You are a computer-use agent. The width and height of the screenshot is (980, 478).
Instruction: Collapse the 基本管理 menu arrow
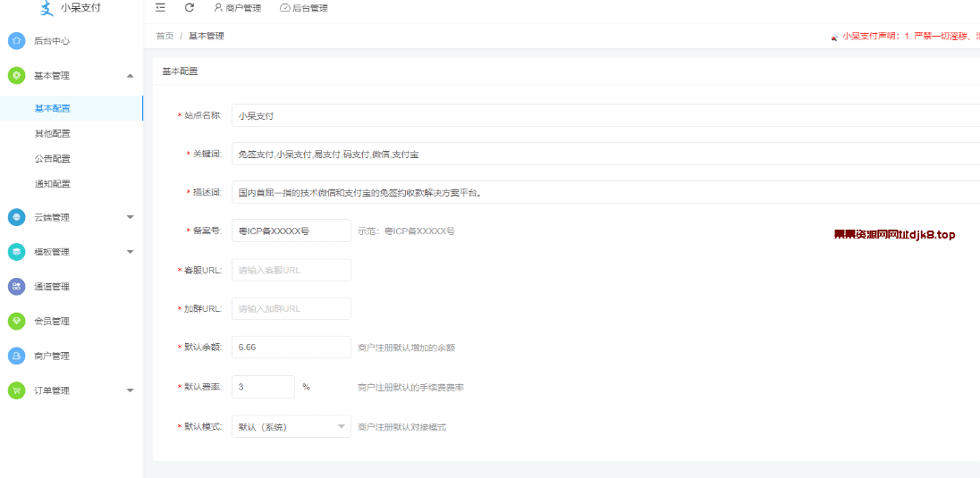pos(130,76)
